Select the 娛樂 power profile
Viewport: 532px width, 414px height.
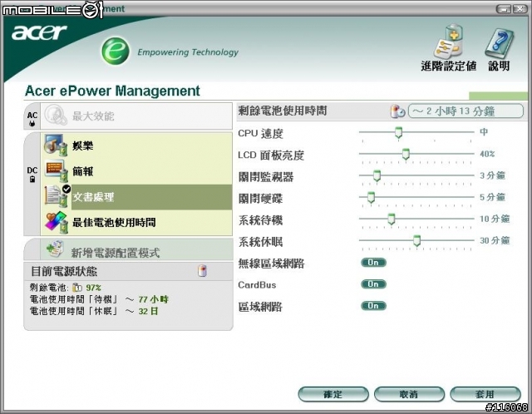(136, 145)
